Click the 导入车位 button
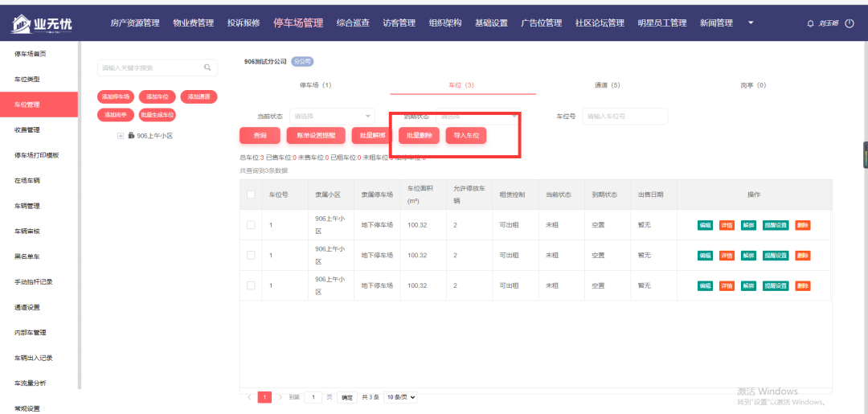 click(466, 136)
